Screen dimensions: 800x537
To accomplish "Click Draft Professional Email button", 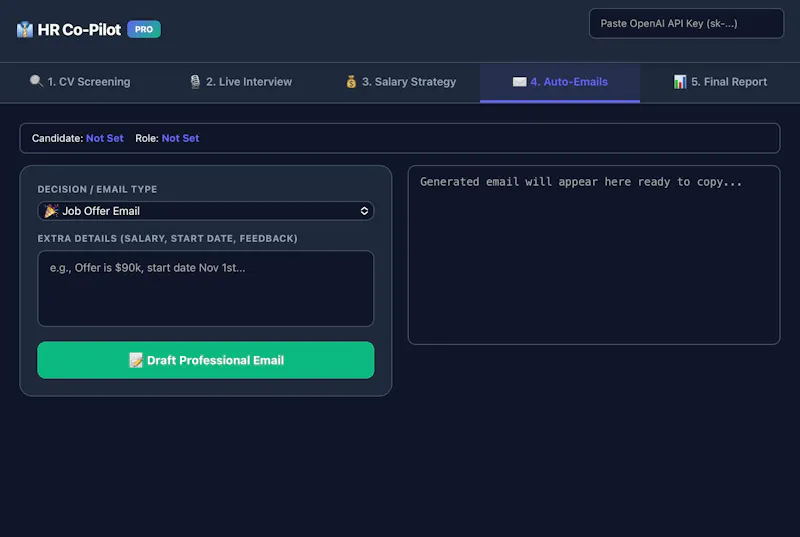I will point(206,360).
